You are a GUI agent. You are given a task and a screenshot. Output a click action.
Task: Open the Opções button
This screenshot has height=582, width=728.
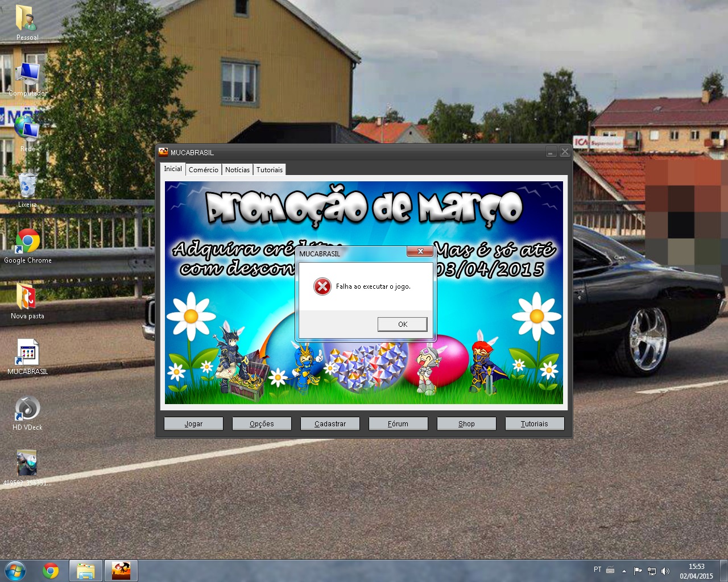coord(262,423)
